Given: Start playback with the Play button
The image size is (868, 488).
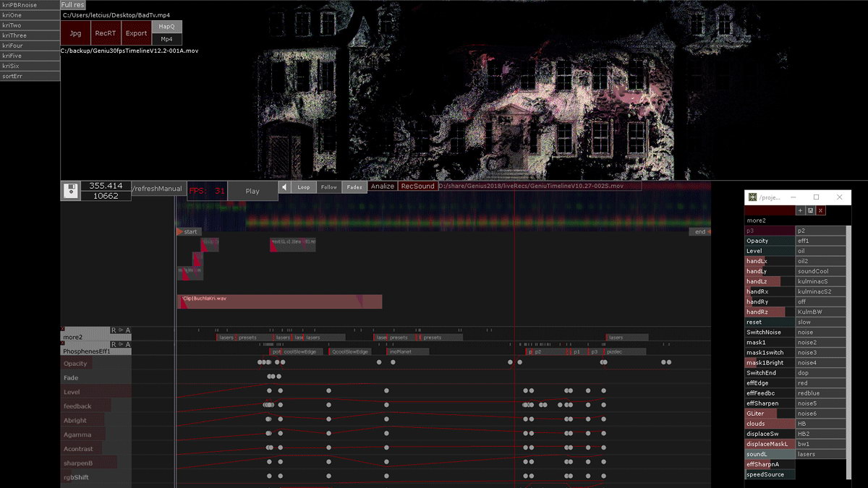Looking at the screenshot, I should coord(252,191).
